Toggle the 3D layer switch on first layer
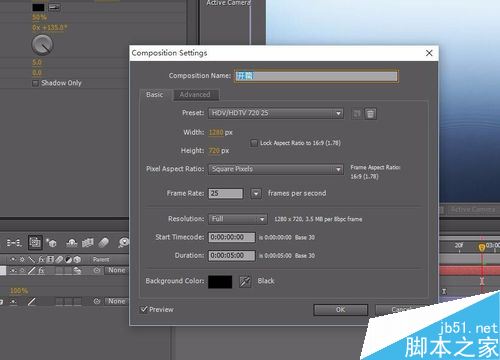The image size is (500, 360). click(77, 270)
